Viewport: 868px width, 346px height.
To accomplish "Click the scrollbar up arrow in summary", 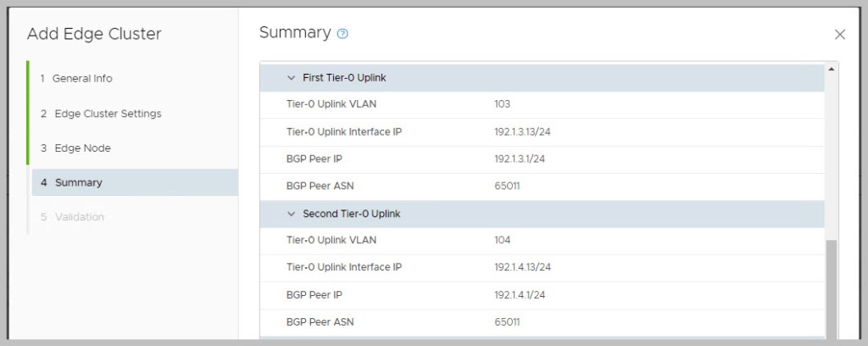I will [831, 69].
